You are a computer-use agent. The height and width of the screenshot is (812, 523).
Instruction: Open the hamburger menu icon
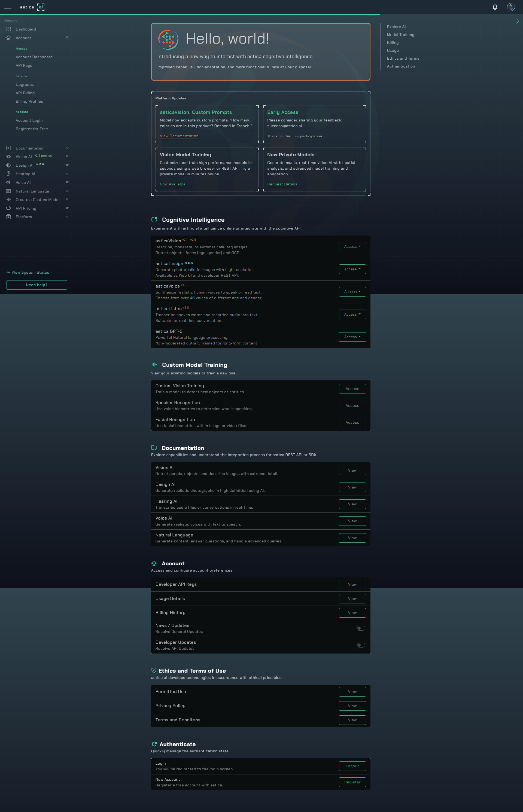(x=8, y=7)
